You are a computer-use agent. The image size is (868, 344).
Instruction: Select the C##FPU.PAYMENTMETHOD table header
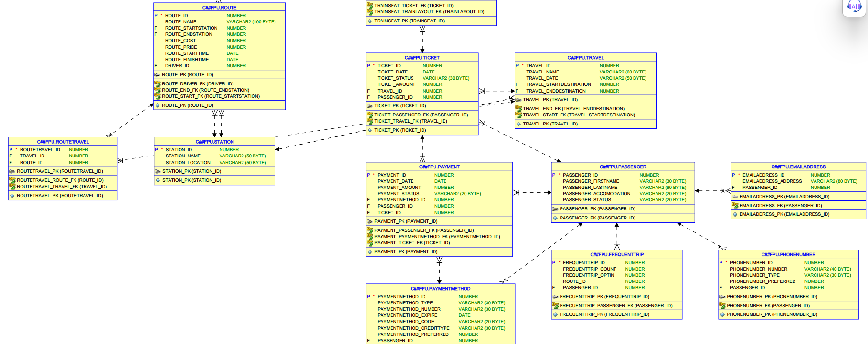tap(440, 289)
